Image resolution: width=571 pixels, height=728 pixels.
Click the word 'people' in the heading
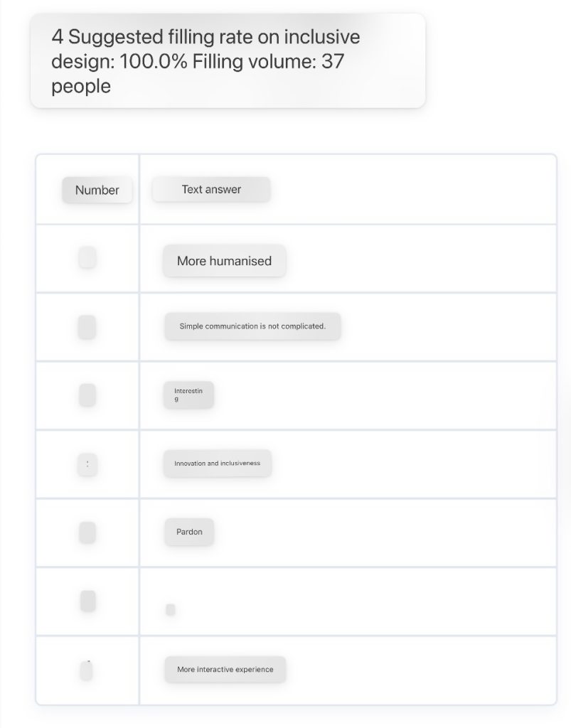81,86
